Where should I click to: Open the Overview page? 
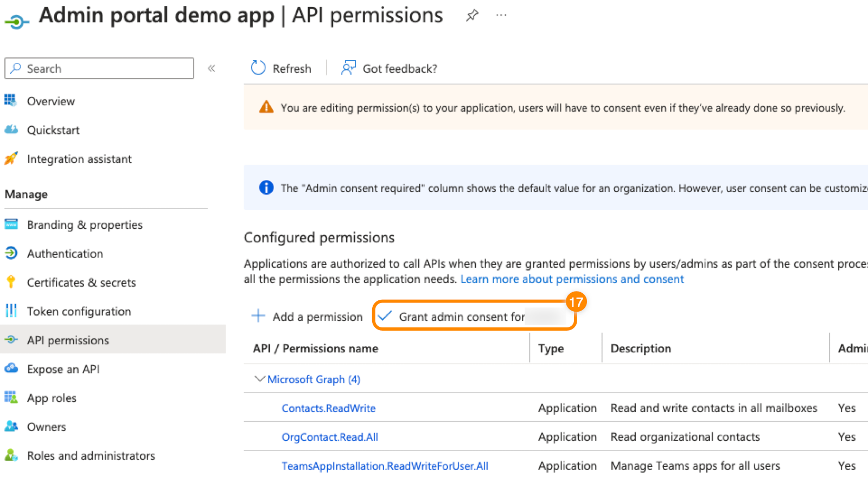point(51,101)
